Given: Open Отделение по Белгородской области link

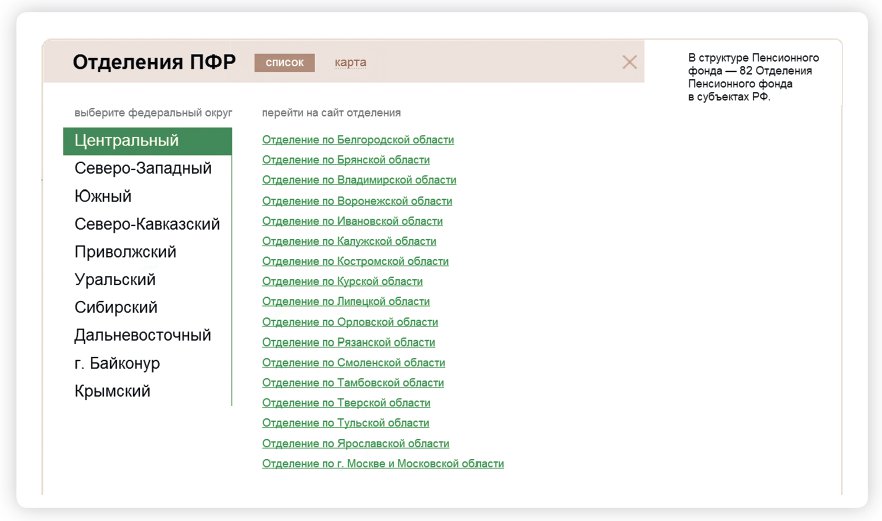Looking at the screenshot, I should tap(358, 140).
